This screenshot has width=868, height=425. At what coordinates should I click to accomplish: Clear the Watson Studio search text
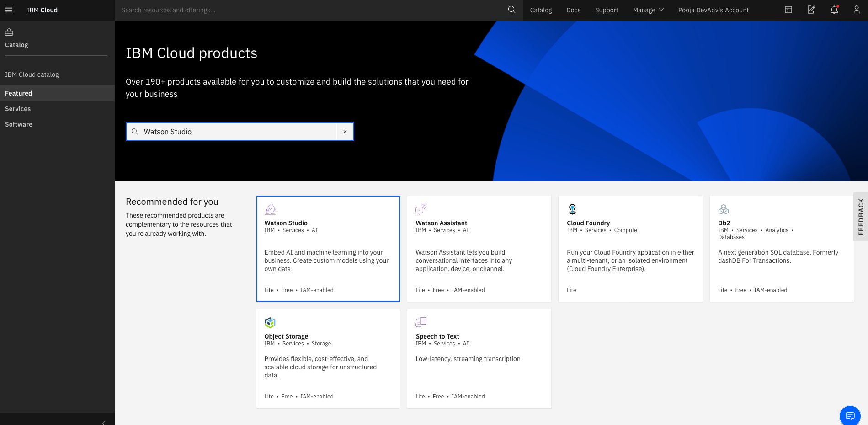[345, 132]
